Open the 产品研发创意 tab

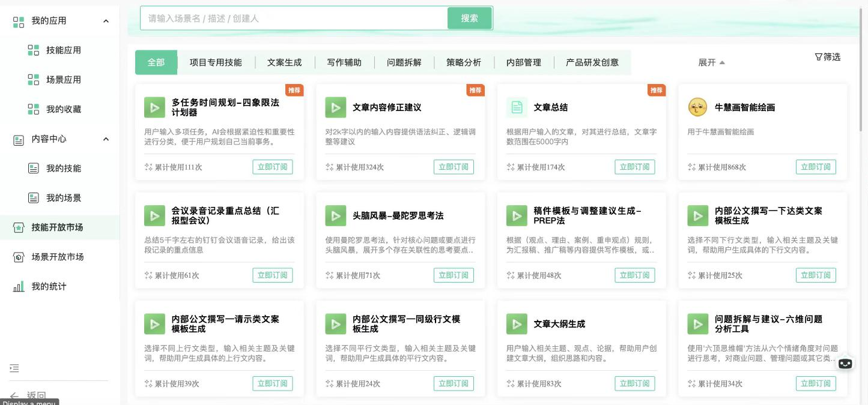[592, 62]
